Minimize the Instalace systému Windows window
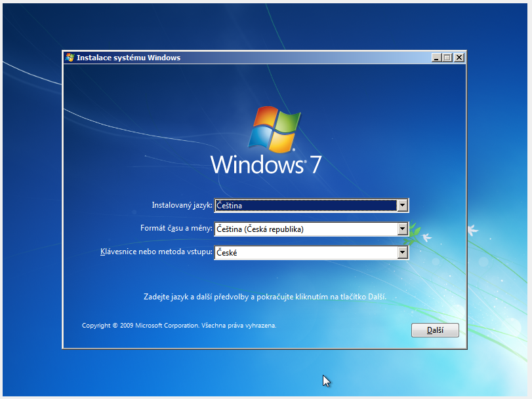Screen dimensions: 532x399 pos(436,58)
